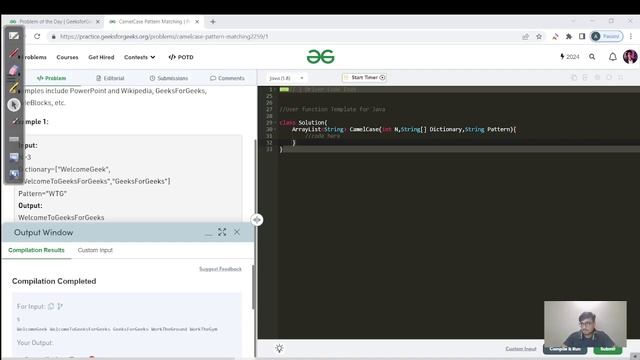Click the Suggest Feedback link

220,269
